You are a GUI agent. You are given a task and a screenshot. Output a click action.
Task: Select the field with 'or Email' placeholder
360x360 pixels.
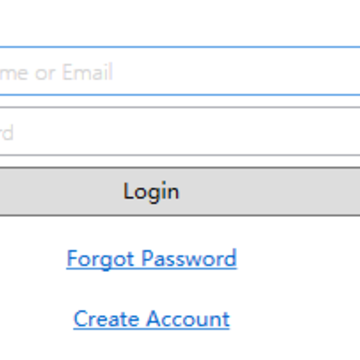coord(180,71)
